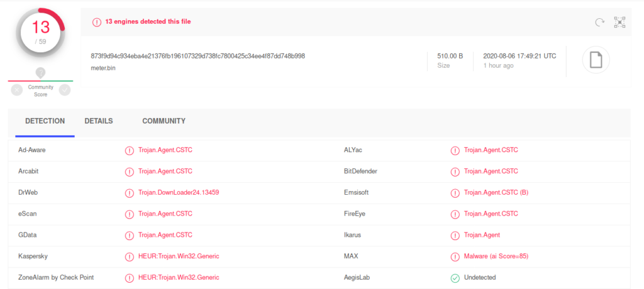Switch to the DETAILS tab
The image size is (644, 289).
point(99,121)
